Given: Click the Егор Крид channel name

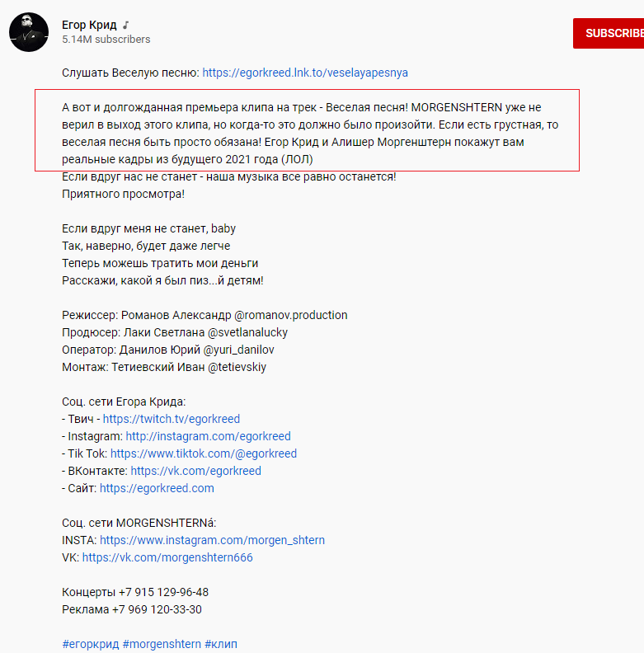Looking at the screenshot, I should [89, 25].
